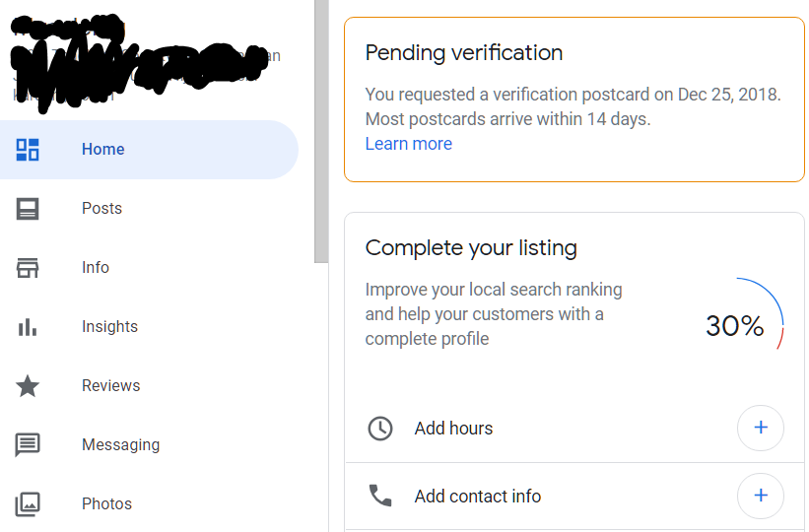Click the Reviews star icon
Image resolution: width=809 pixels, height=532 pixels.
(x=28, y=386)
